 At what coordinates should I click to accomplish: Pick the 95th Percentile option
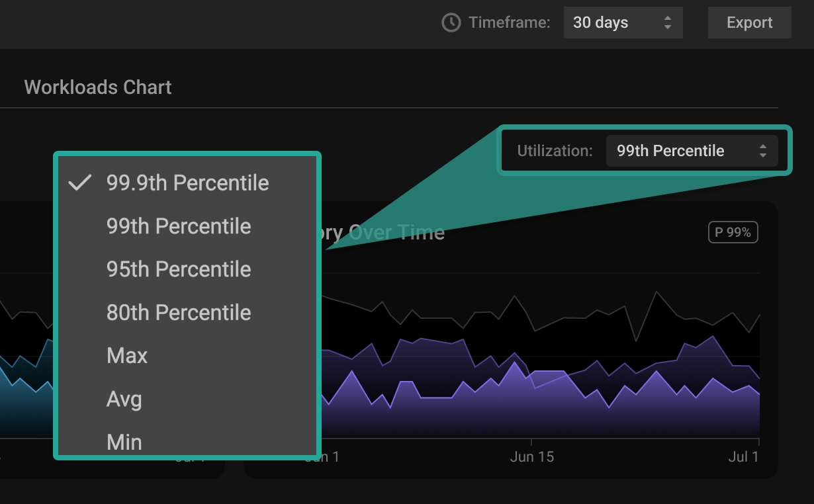tap(179, 269)
